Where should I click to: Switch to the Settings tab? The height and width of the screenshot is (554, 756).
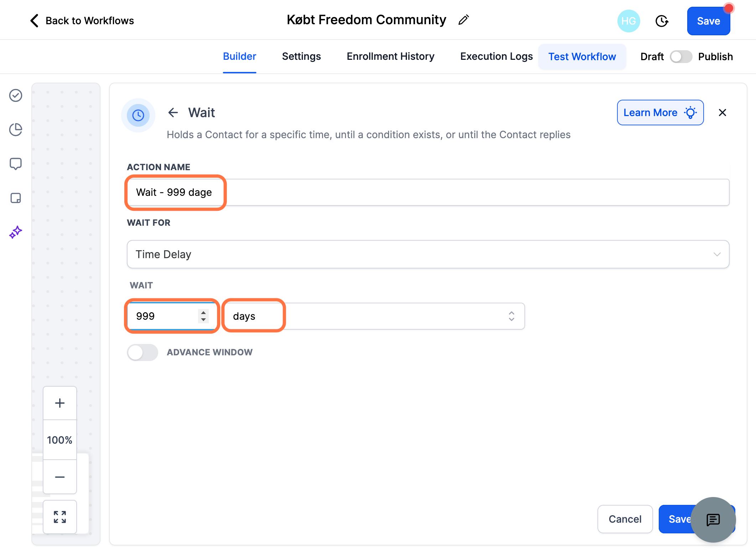[301, 57]
